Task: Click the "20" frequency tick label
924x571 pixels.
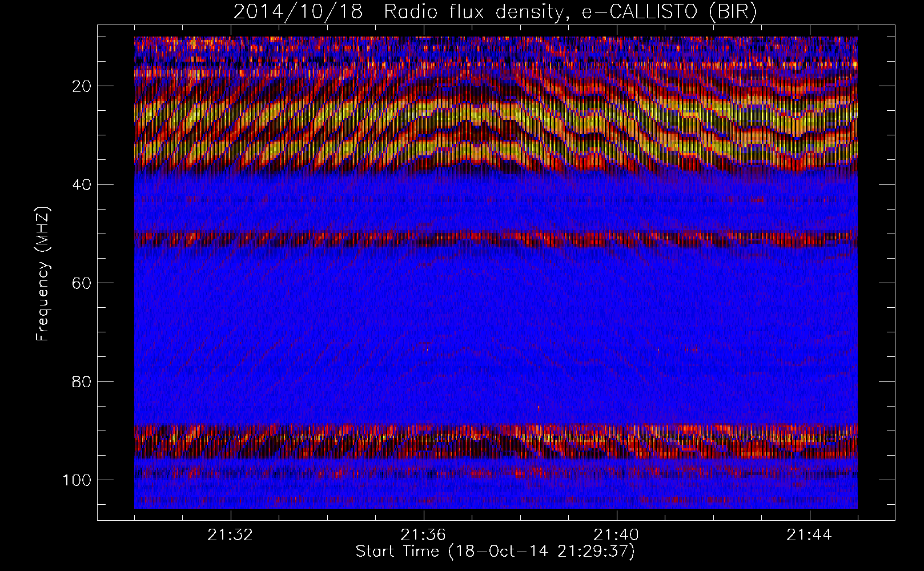Action: 83,86
